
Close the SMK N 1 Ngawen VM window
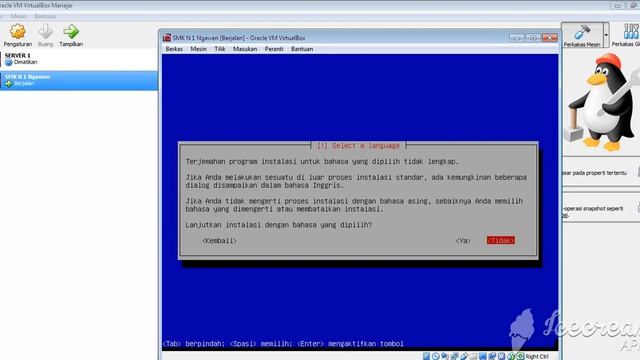[x=549, y=38]
